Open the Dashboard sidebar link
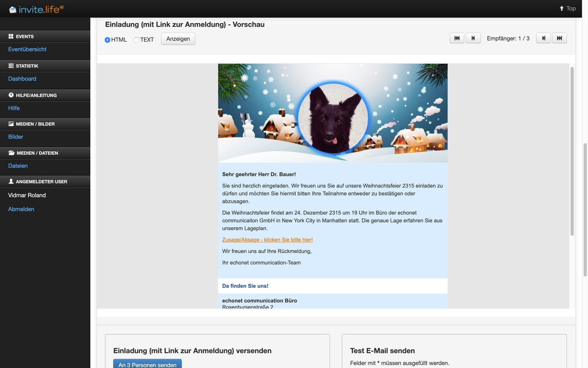 (x=22, y=79)
